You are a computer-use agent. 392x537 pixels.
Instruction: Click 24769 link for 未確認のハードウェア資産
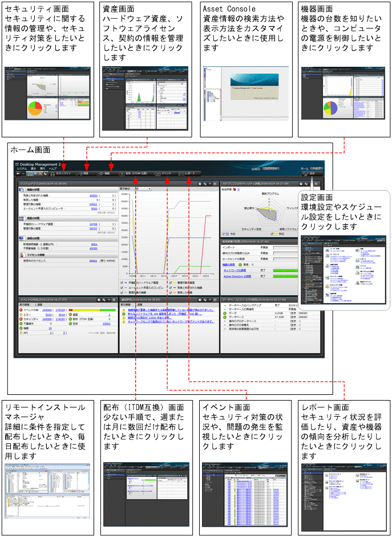94,224
